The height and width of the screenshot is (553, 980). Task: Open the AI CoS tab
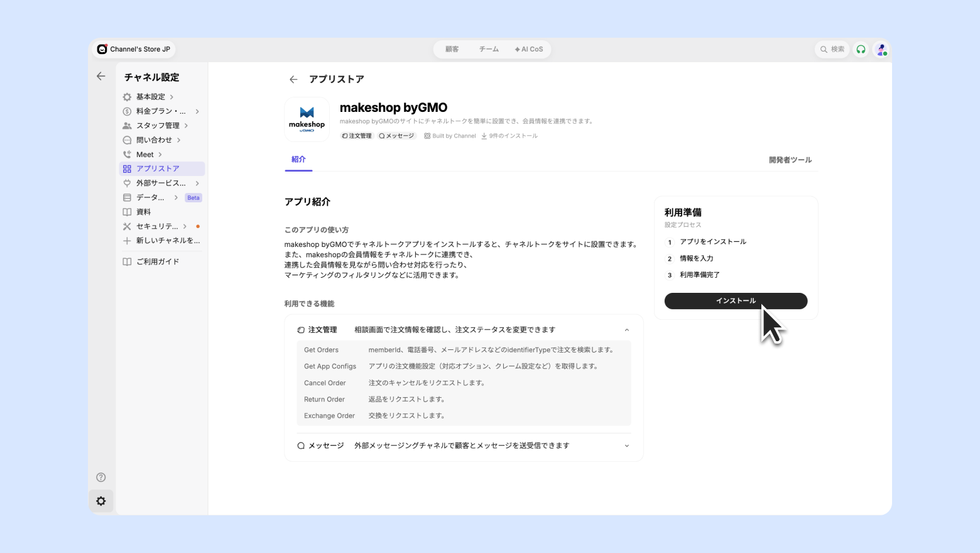coord(529,49)
